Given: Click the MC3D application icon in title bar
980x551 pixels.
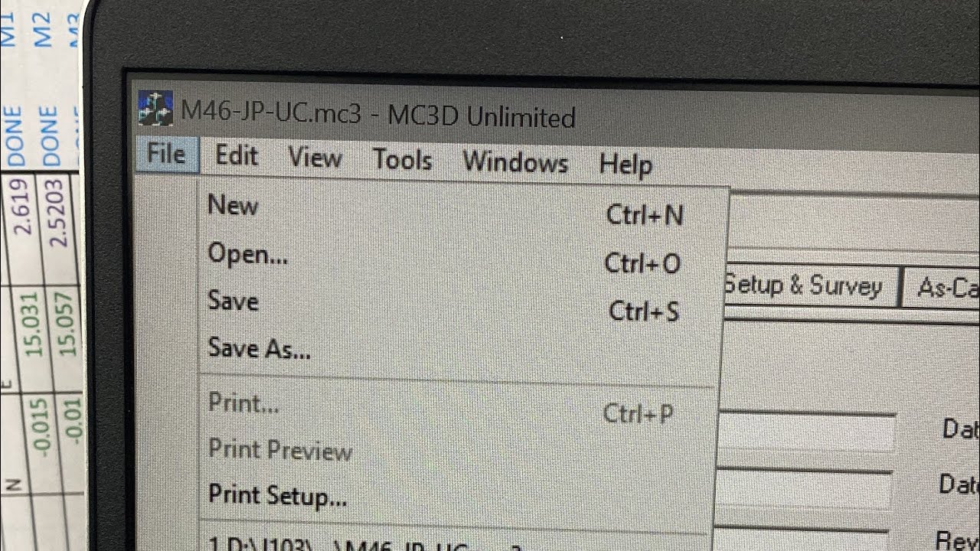Looking at the screenshot, I should pos(156,107).
